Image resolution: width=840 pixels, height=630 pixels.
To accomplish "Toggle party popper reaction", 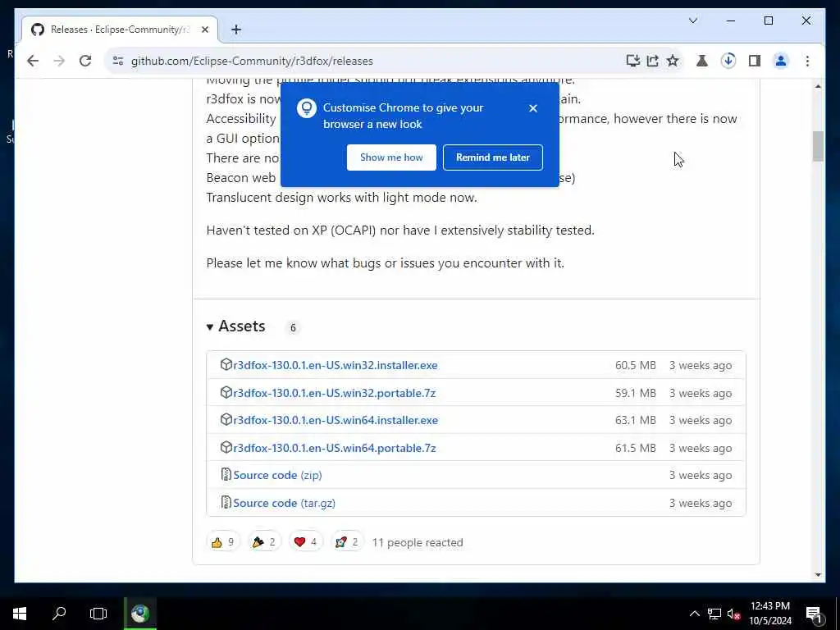I will click(x=264, y=542).
